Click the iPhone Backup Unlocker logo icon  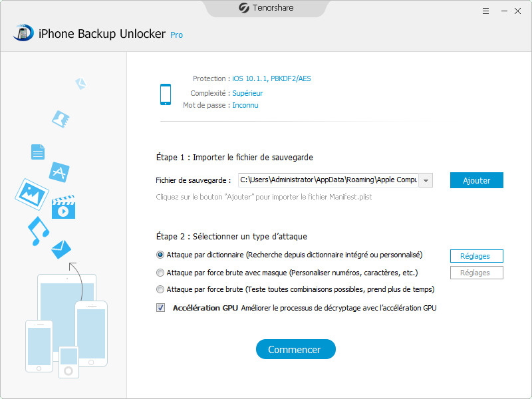(23, 33)
